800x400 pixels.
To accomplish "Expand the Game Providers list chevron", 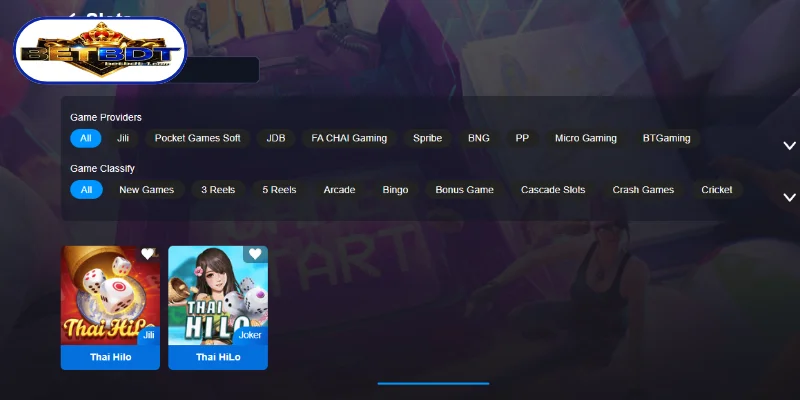I will tap(789, 146).
